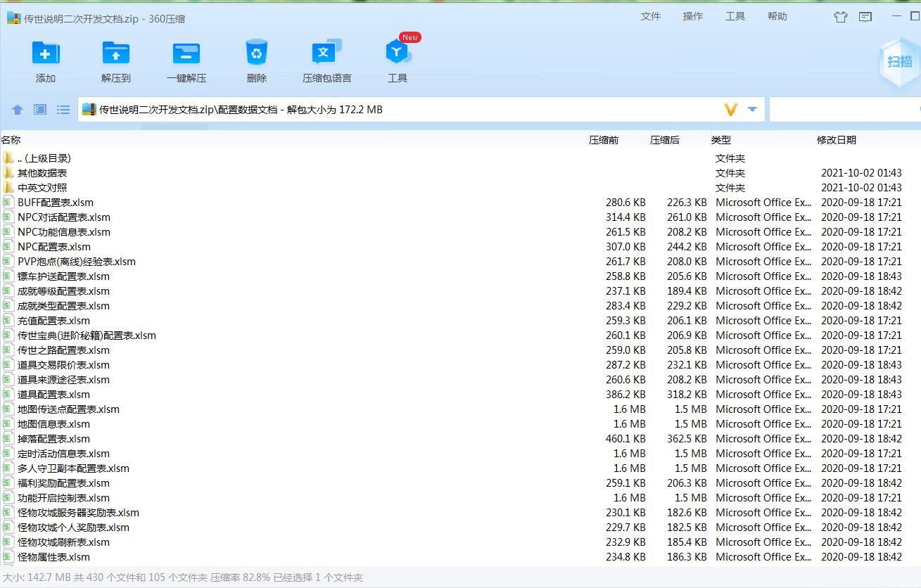Open the 帮助 menu
921x588 pixels.
pos(777,16)
